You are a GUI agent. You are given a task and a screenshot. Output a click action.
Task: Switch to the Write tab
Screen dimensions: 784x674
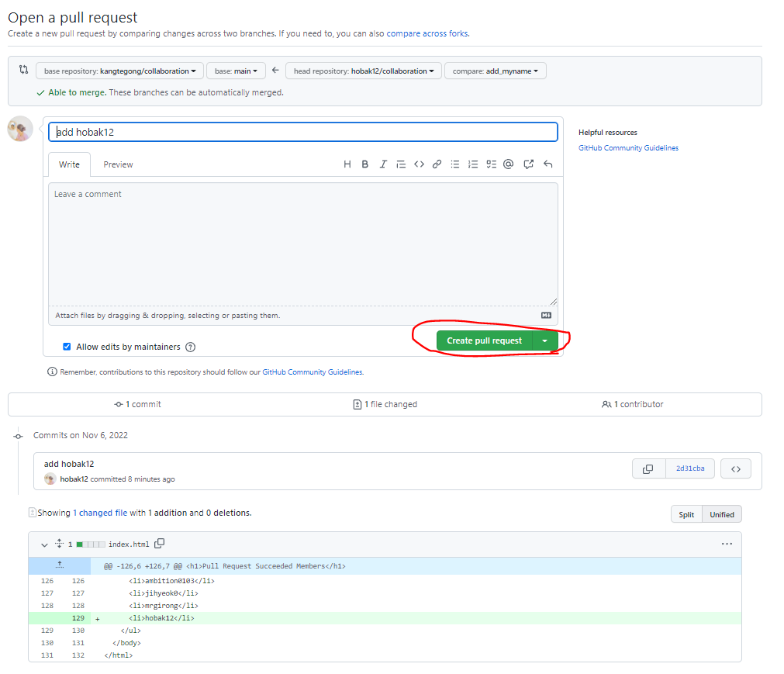69,164
